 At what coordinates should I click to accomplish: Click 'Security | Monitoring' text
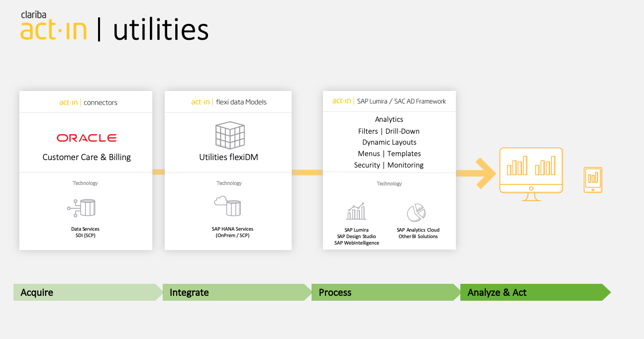click(389, 165)
